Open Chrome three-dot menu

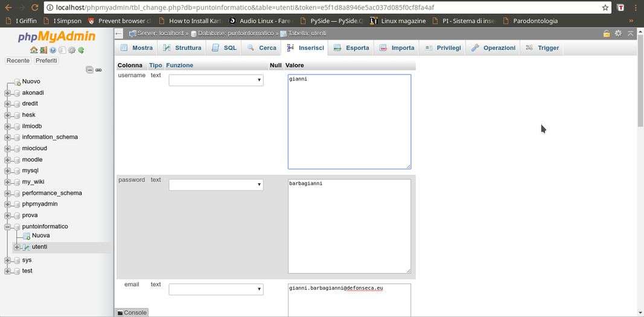point(636,7)
